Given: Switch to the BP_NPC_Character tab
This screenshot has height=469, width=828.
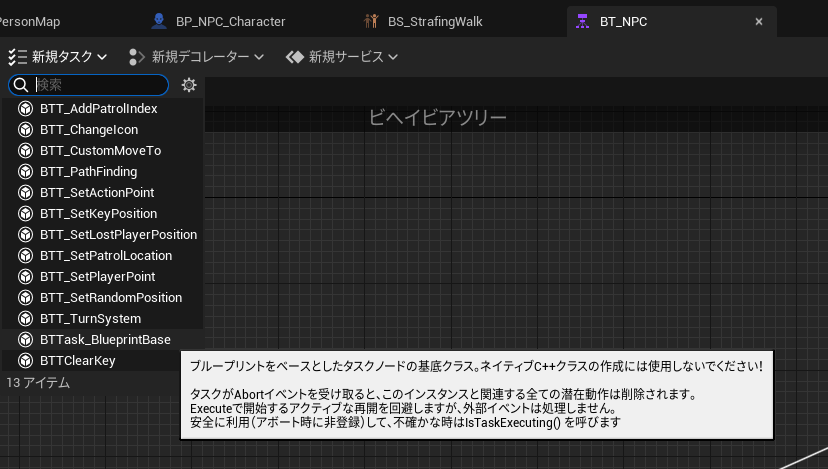Looking at the screenshot, I should point(218,22).
